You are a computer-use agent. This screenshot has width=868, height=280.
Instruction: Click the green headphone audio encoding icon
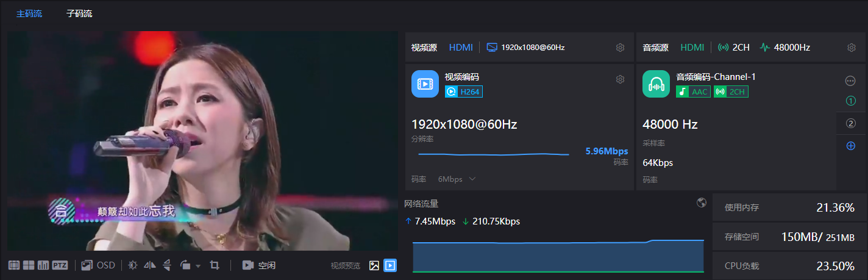coord(656,84)
